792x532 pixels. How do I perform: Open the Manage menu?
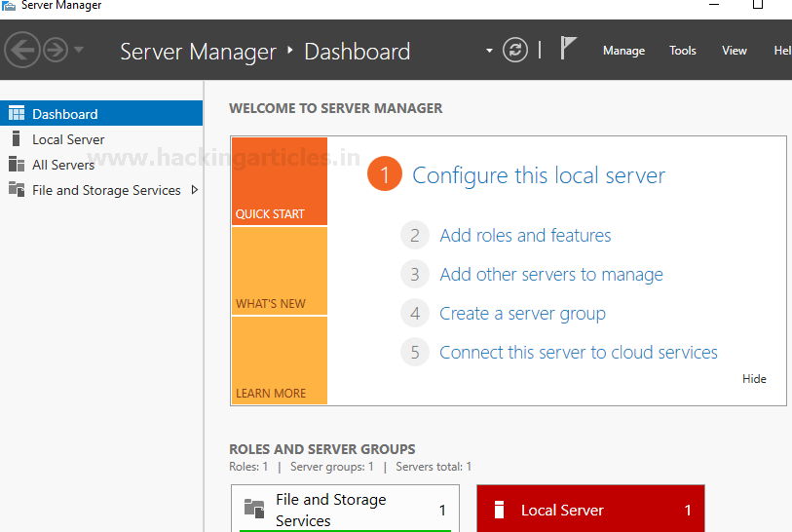pyautogui.click(x=623, y=51)
